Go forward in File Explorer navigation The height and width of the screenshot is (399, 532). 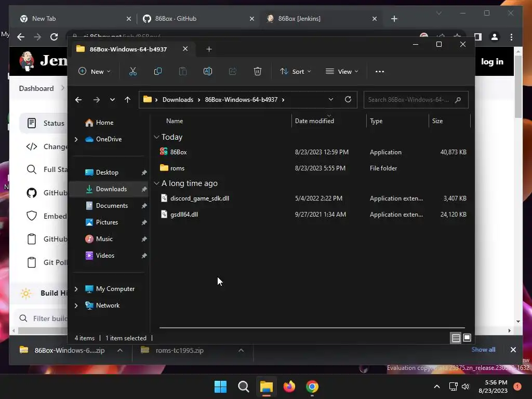96,100
